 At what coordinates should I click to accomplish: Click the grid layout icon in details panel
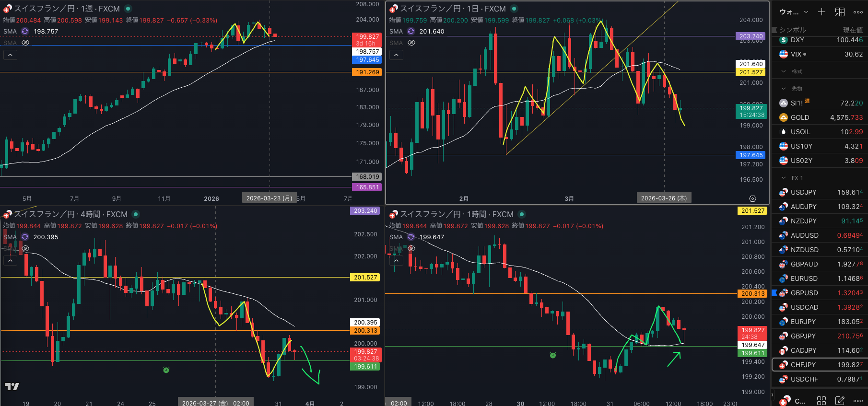(821, 400)
